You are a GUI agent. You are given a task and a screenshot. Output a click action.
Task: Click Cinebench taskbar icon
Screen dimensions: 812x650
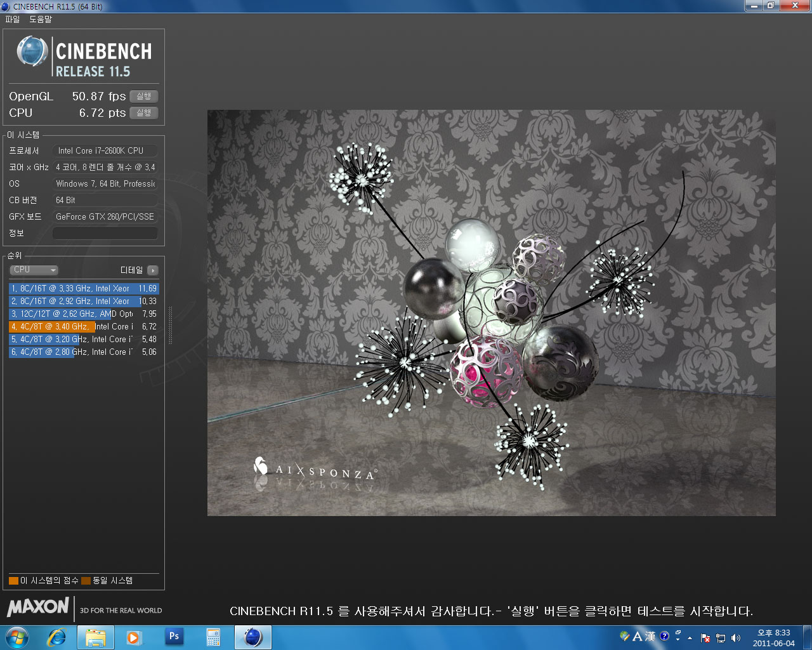click(x=253, y=637)
